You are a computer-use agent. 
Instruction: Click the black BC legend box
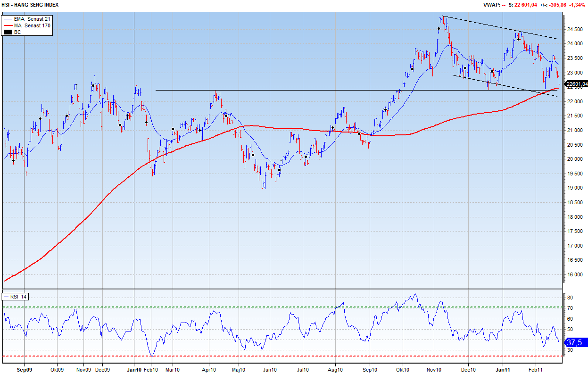[x=7, y=32]
